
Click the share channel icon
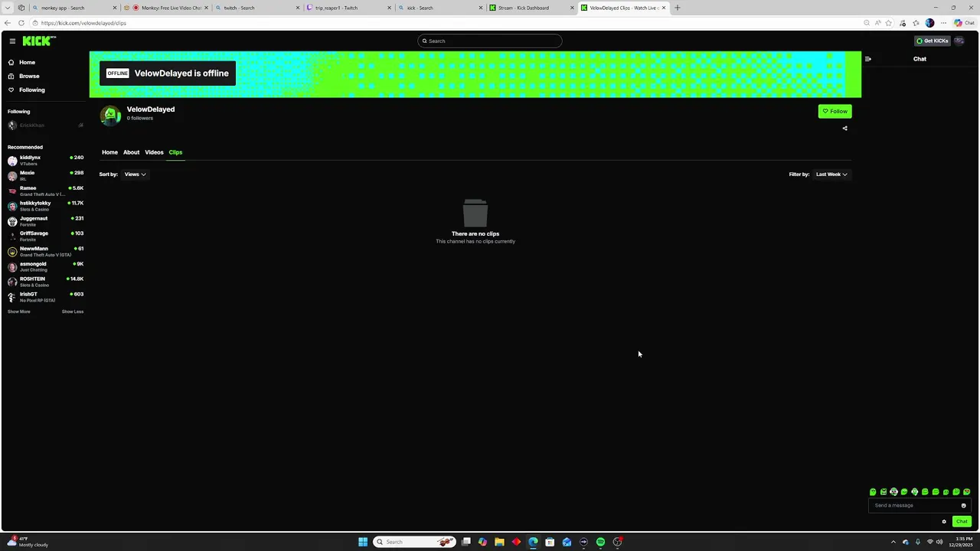pyautogui.click(x=845, y=129)
